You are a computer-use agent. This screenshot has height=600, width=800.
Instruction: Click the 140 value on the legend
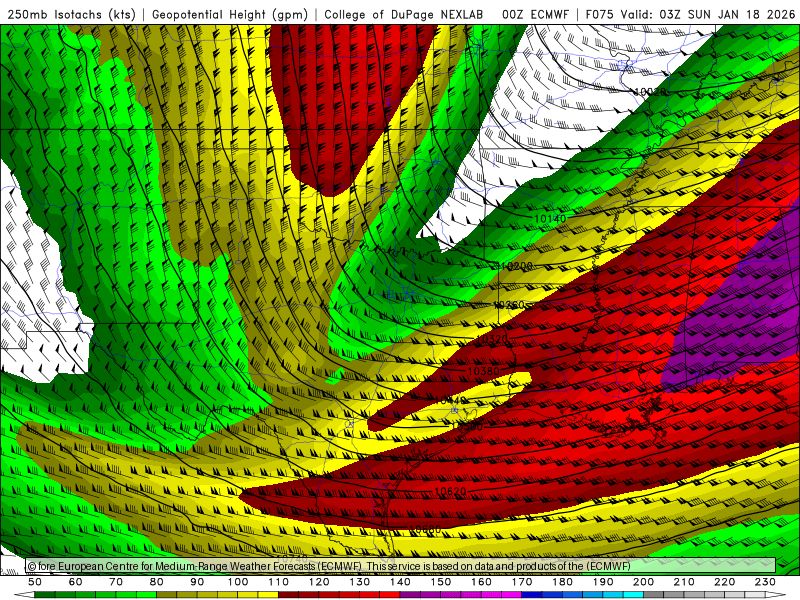coord(400,582)
